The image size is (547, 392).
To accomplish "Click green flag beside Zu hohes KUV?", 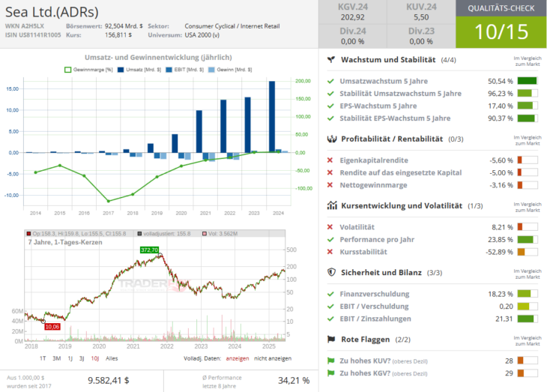I will point(330,361).
